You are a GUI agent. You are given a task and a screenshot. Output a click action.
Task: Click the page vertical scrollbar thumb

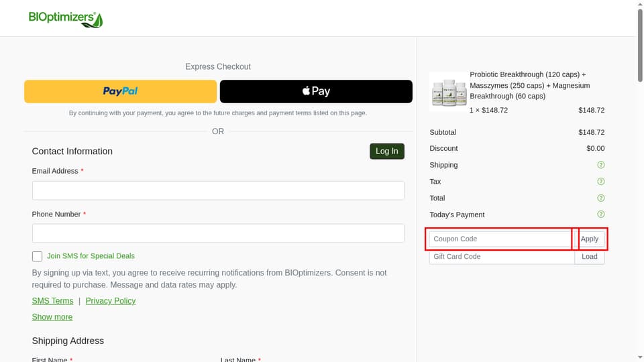(x=640, y=45)
